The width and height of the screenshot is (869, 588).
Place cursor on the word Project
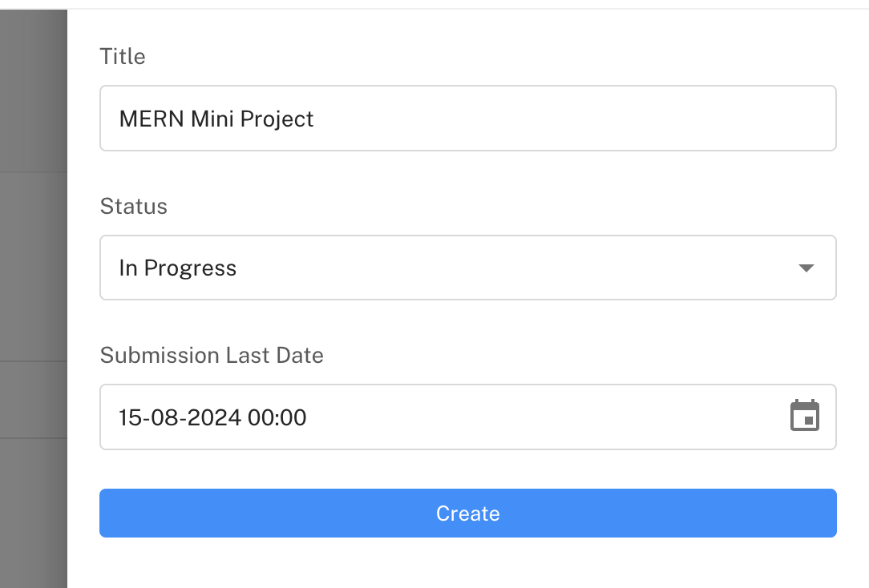(x=277, y=119)
